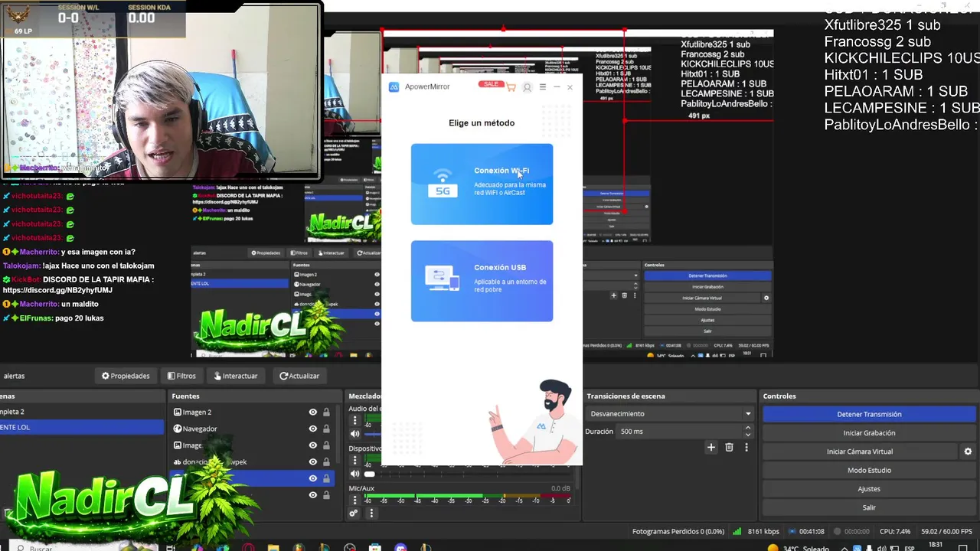This screenshot has width=980, height=551.
Task: Add a new scene transition (plus)
Action: coord(711,448)
